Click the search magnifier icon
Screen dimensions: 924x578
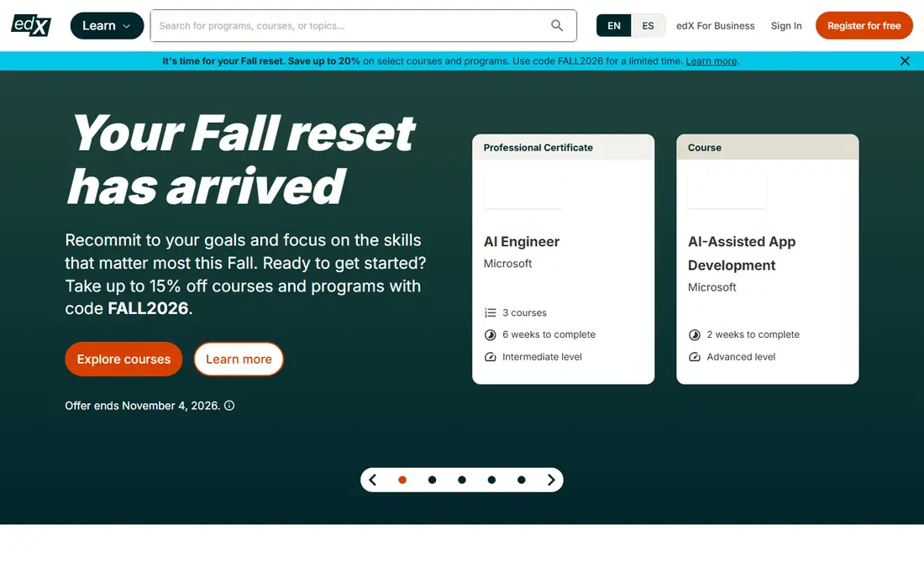557,25
